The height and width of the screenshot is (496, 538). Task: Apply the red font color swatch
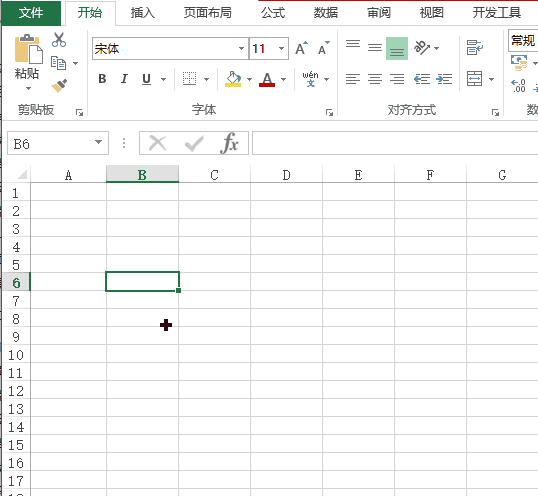click(x=267, y=79)
